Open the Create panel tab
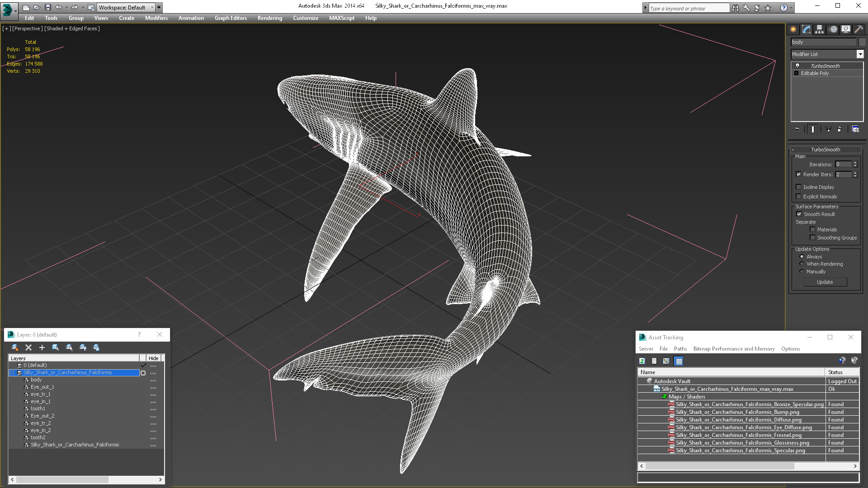 793,29
